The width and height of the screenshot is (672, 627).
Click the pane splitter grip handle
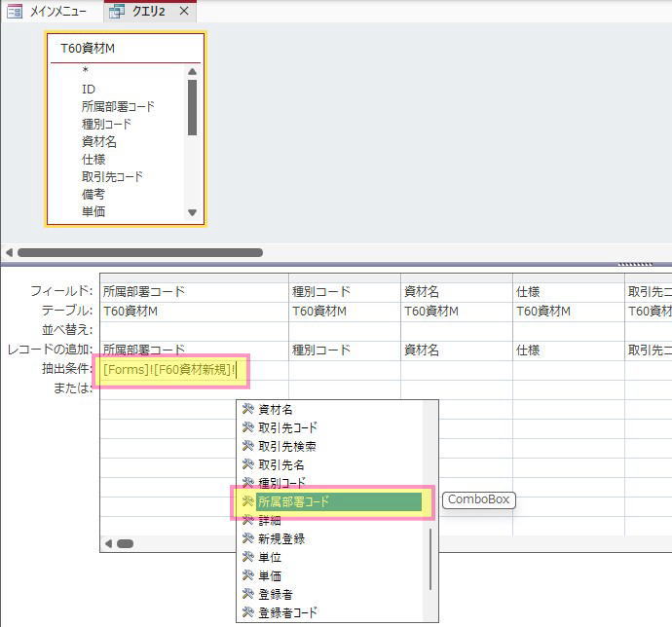(x=635, y=265)
